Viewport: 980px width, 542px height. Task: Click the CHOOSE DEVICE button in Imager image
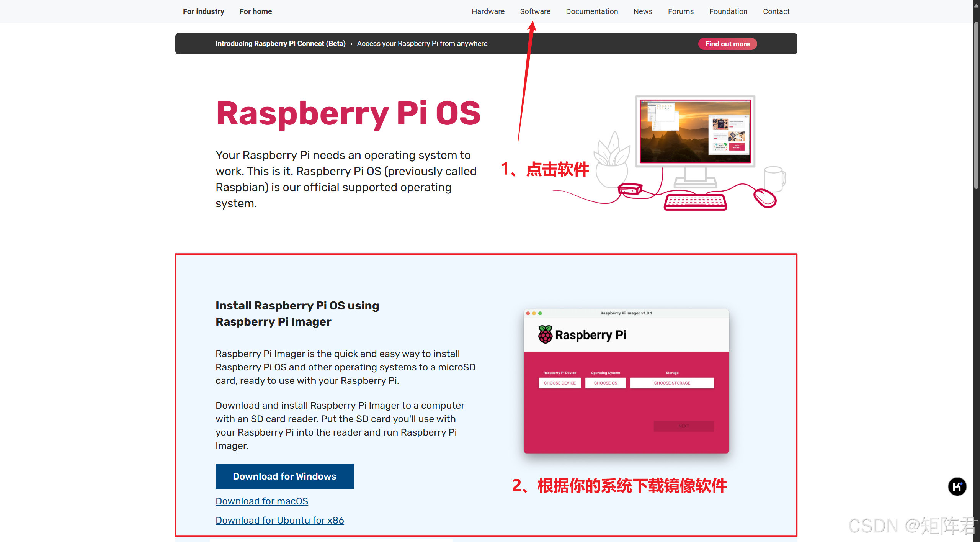[x=560, y=383]
